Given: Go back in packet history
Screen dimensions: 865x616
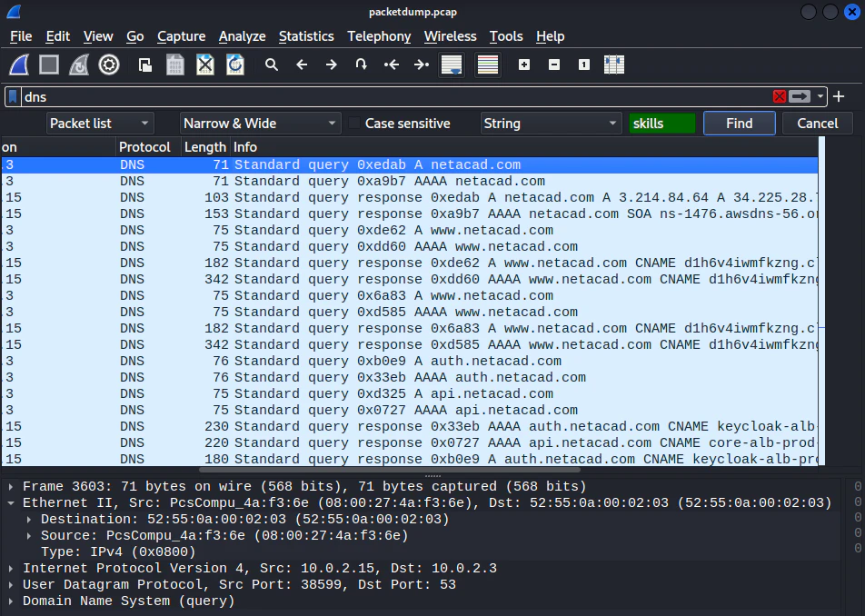Looking at the screenshot, I should (x=302, y=65).
